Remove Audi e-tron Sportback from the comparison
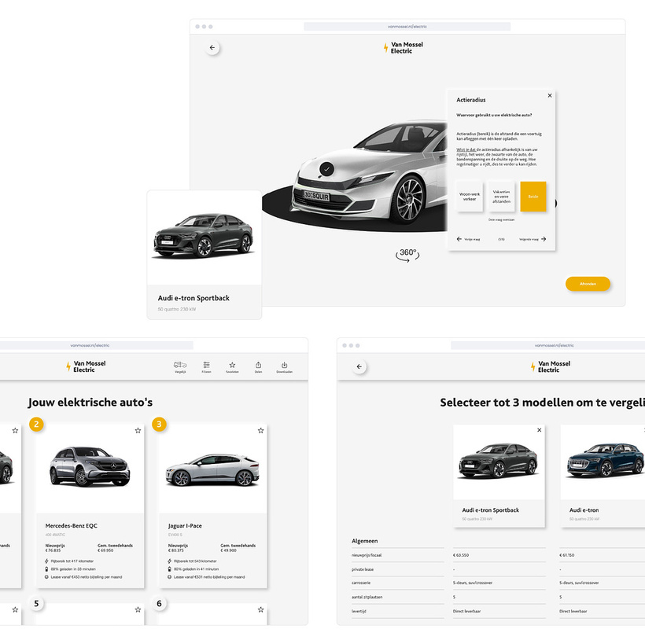This screenshot has height=644, width=645. [540, 430]
